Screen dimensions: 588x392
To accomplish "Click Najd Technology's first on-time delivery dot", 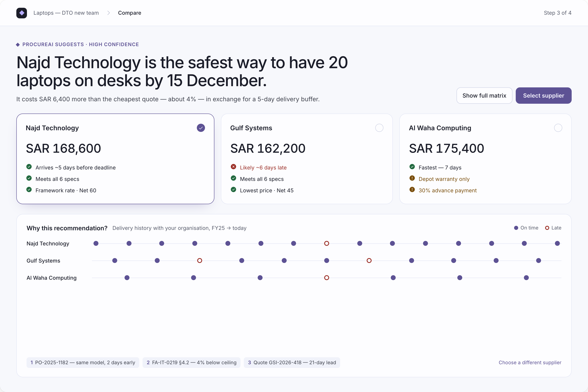I will pyautogui.click(x=96, y=244).
